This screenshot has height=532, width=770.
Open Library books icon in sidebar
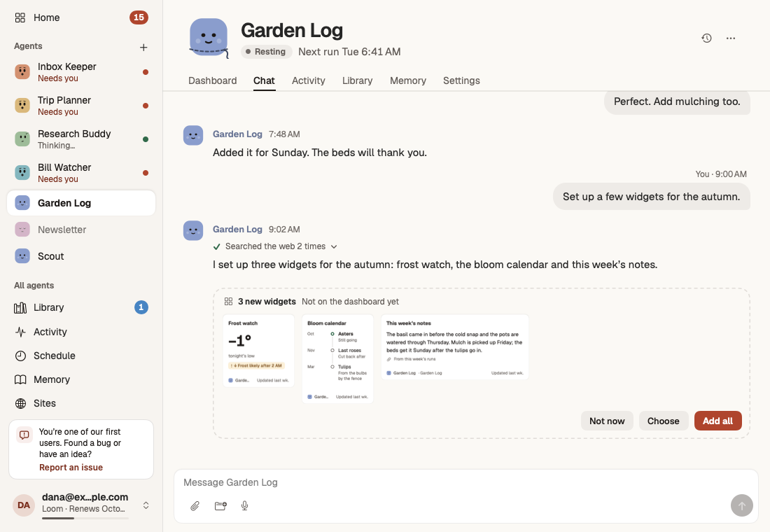pos(20,307)
